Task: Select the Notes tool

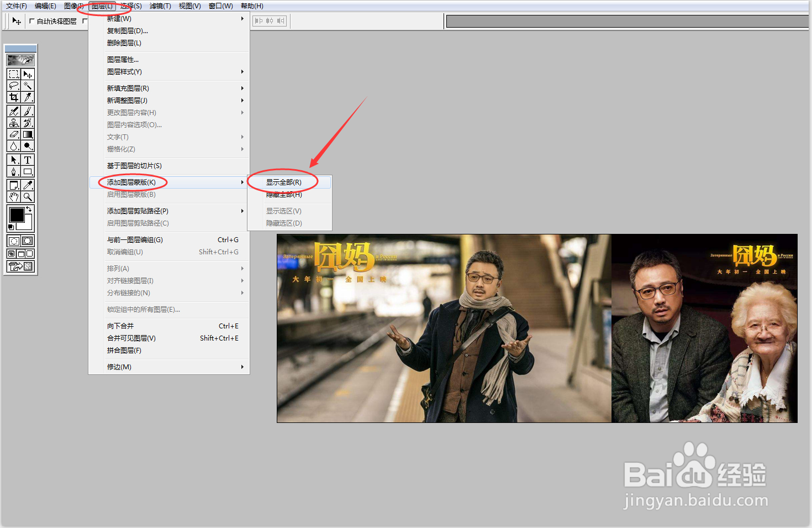Action: [x=14, y=185]
